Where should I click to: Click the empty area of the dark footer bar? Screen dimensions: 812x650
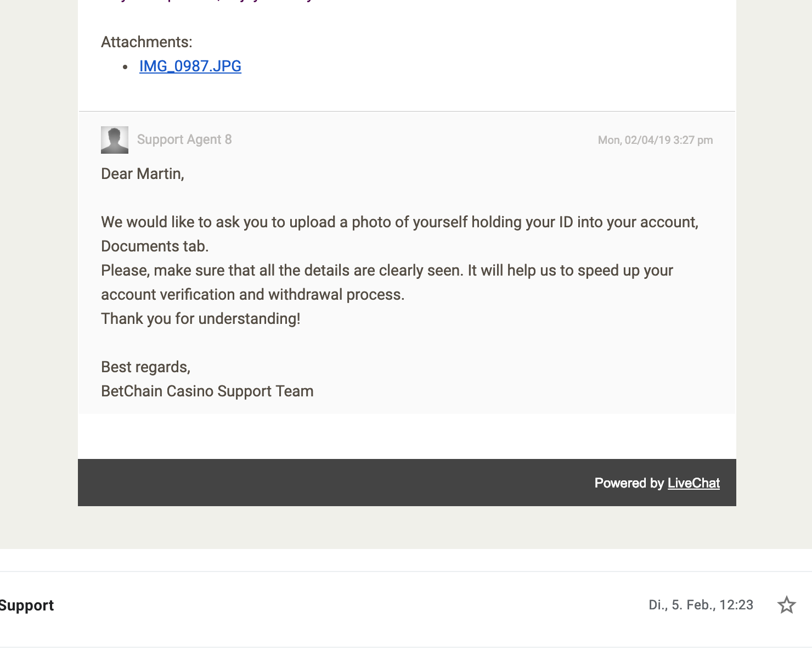coord(329,483)
